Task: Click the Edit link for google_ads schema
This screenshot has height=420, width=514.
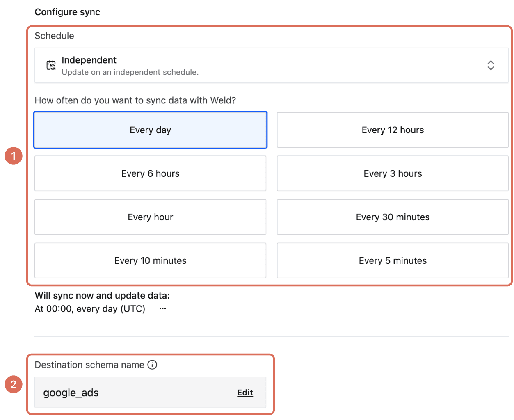Action: coord(245,393)
